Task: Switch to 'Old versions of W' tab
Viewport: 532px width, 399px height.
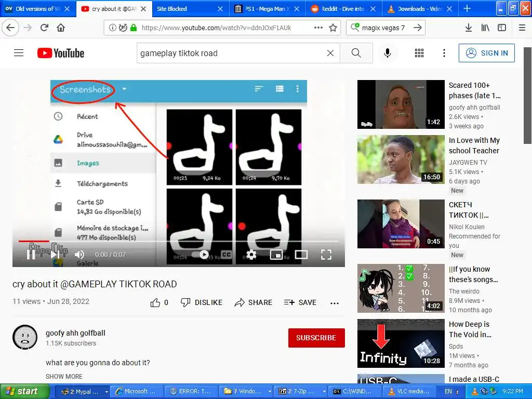Action: click(38, 9)
